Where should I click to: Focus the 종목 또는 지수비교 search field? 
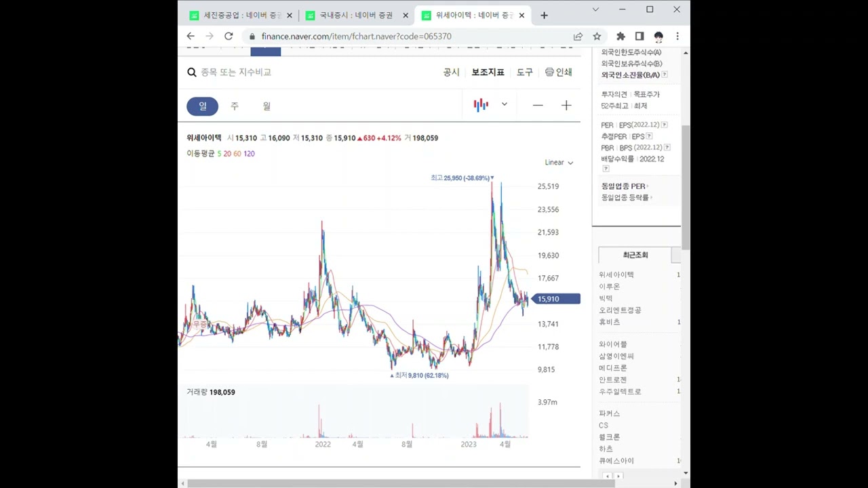click(236, 72)
